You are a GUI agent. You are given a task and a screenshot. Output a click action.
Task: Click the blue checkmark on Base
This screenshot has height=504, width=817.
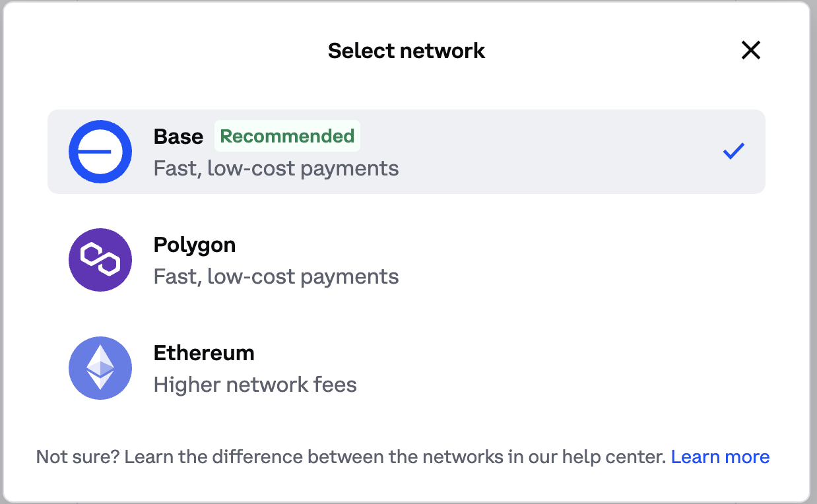tap(734, 151)
